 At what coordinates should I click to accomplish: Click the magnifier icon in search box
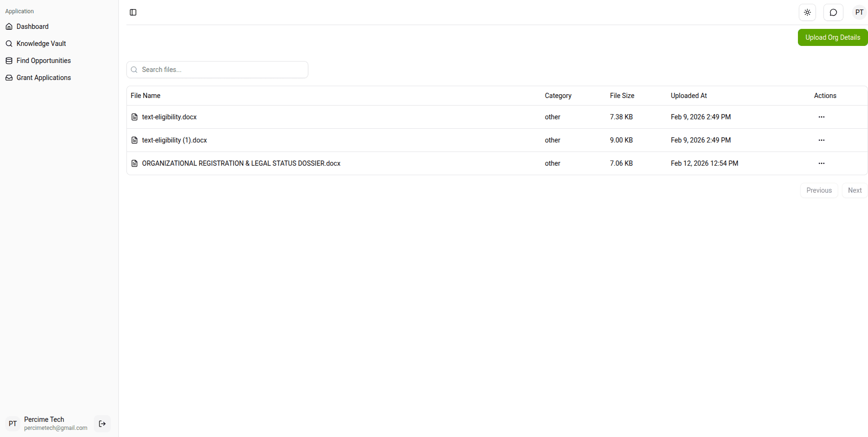134,70
